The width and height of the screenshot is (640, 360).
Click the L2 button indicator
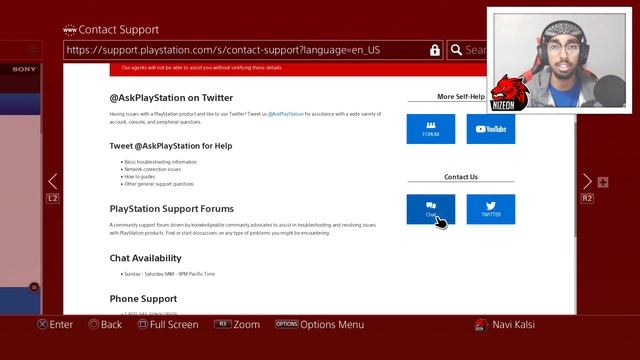point(53,198)
